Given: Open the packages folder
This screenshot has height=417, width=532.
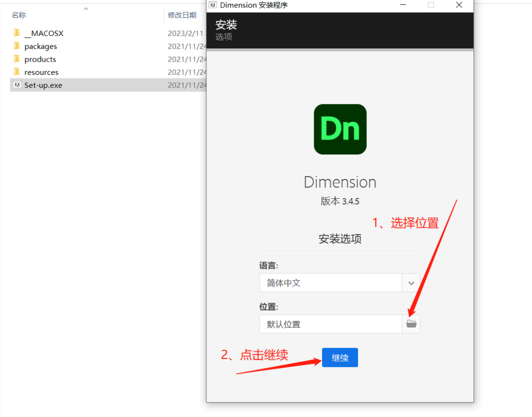Looking at the screenshot, I should [x=40, y=46].
